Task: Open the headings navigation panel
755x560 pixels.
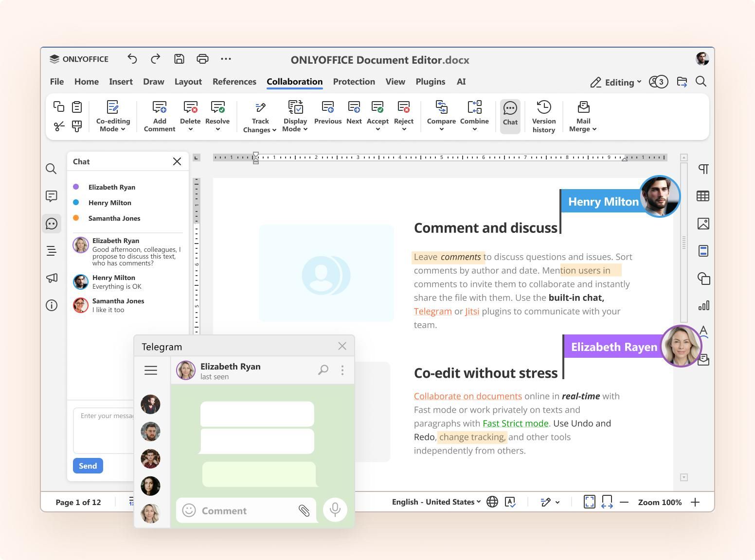Action: pos(51,251)
